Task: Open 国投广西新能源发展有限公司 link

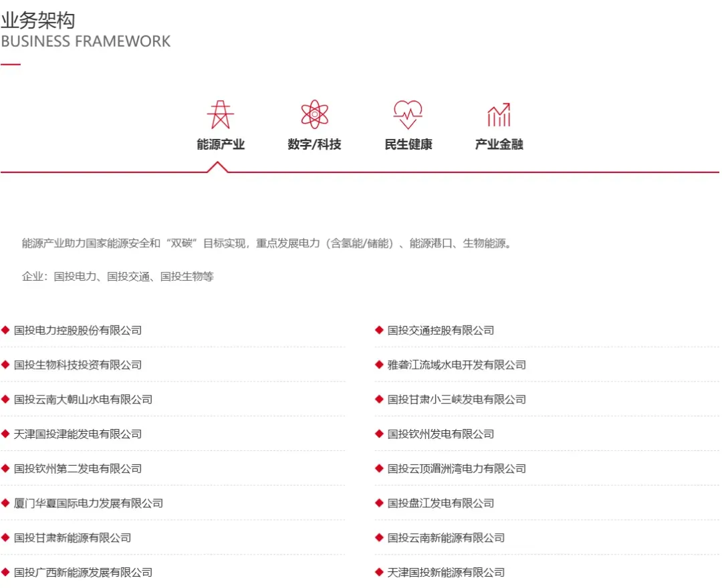Action: (83, 573)
